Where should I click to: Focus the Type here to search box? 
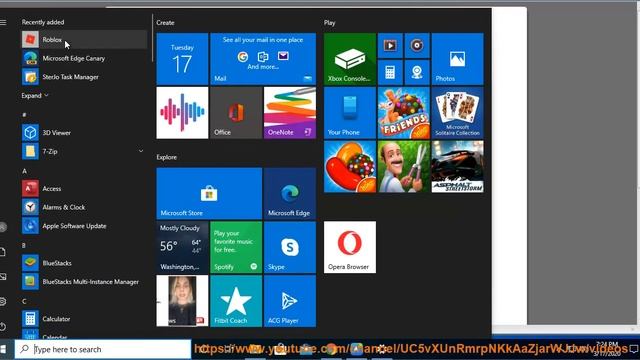(103, 349)
